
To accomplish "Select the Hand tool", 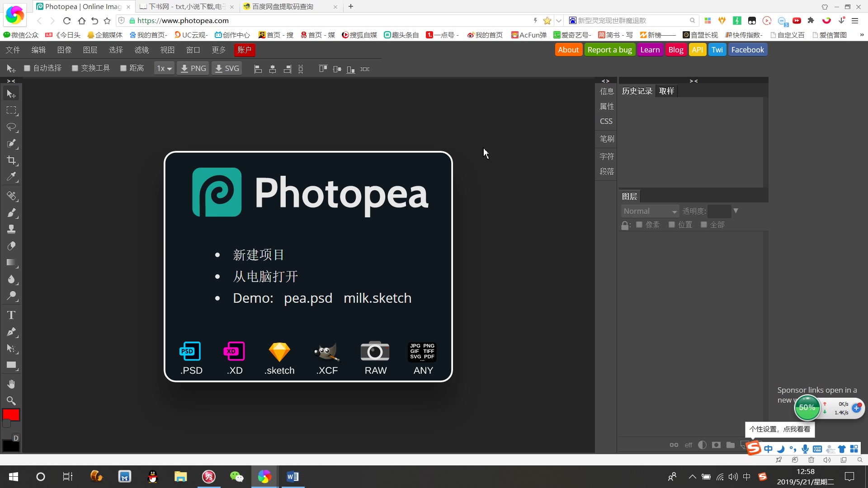I will coord(11,384).
